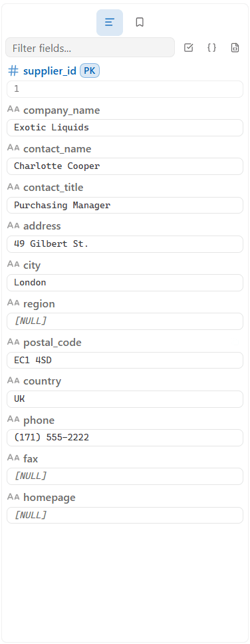
Task: Click the curly braces JSON icon
Action: click(x=211, y=48)
